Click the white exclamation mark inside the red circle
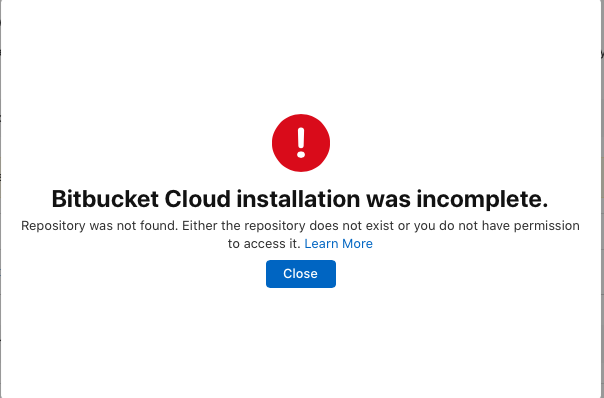Viewport: 604px width, 398px height. point(301,143)
